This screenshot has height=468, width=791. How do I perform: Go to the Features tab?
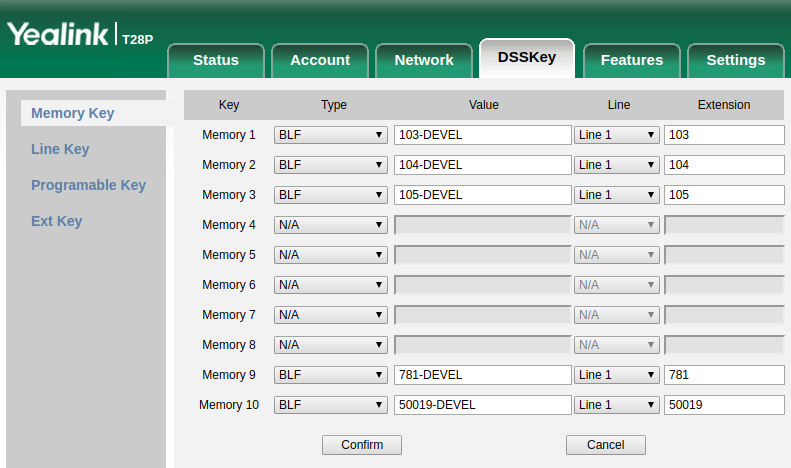click(631, 60)
